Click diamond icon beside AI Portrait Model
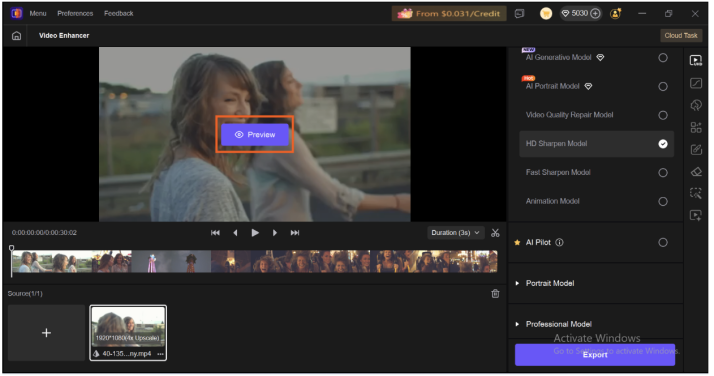714x376 pixels. [588, 86]
